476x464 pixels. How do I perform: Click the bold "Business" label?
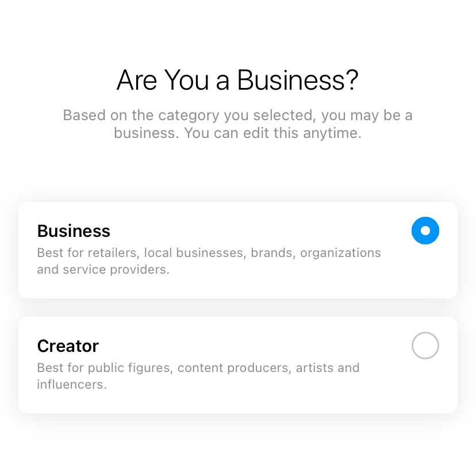74,231
